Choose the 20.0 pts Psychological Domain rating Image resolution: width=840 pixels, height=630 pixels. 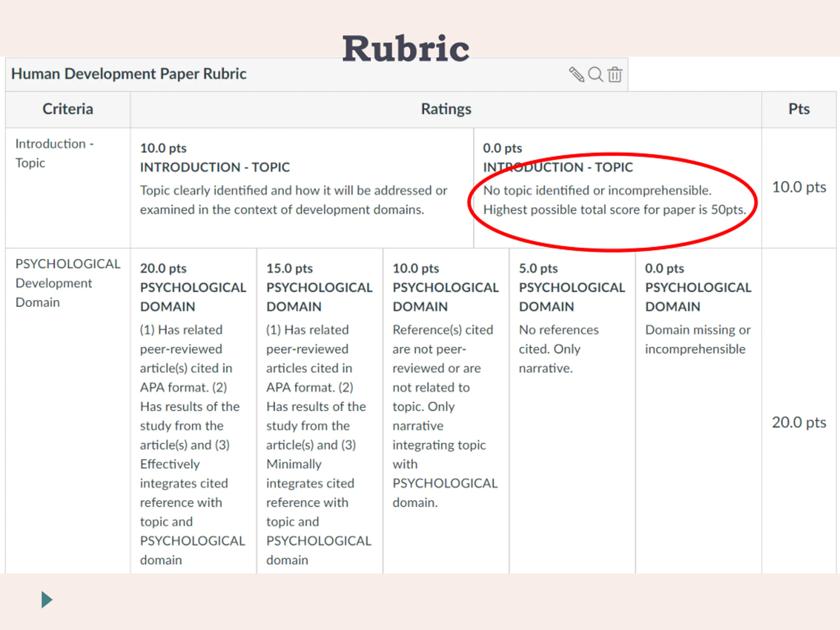(193, 411)
